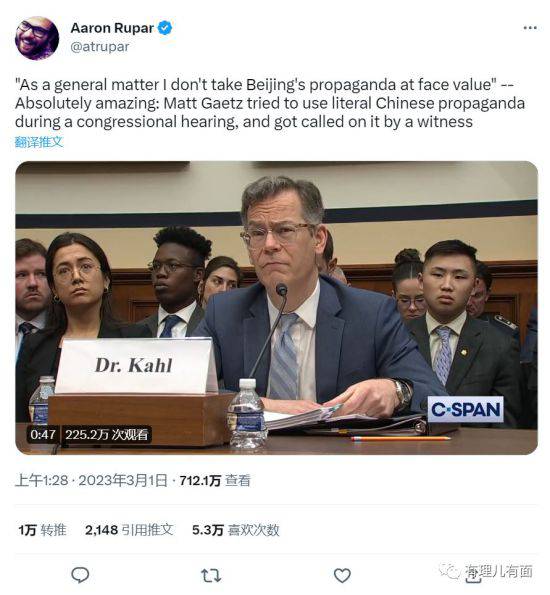Image resolution: width=550 pixels, height=595 pixels.
Task: Click the 翻译推文 translate tweet link
Action: click(39, 142)
